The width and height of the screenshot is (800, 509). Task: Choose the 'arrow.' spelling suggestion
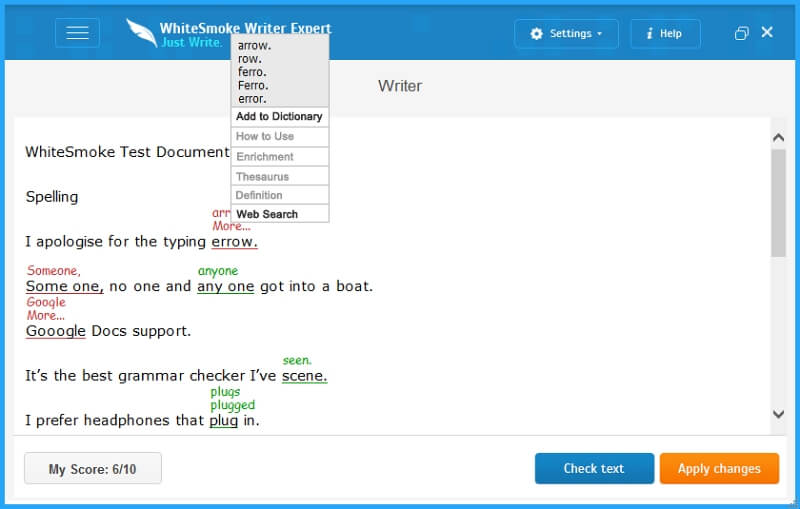tap(254, 45)
